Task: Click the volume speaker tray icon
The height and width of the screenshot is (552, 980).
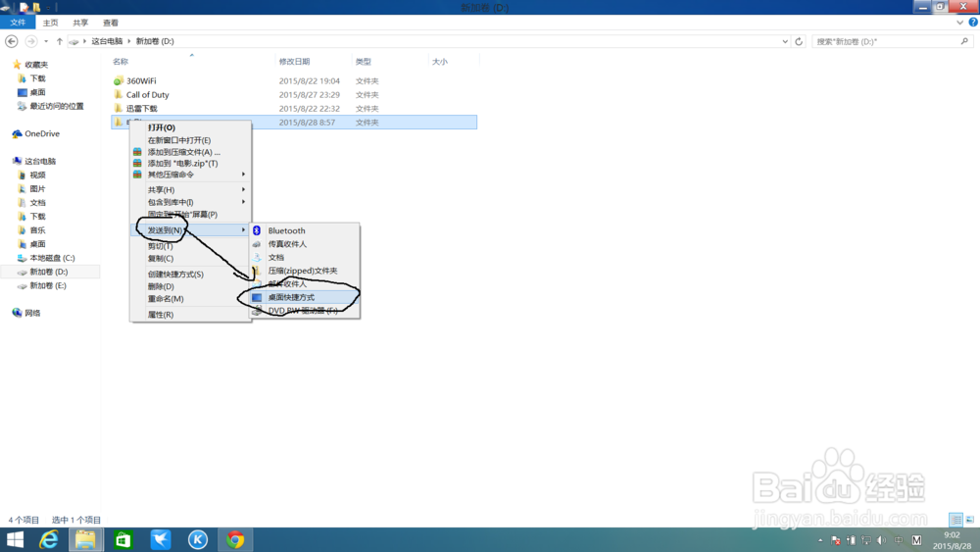Action: [882, 540]
